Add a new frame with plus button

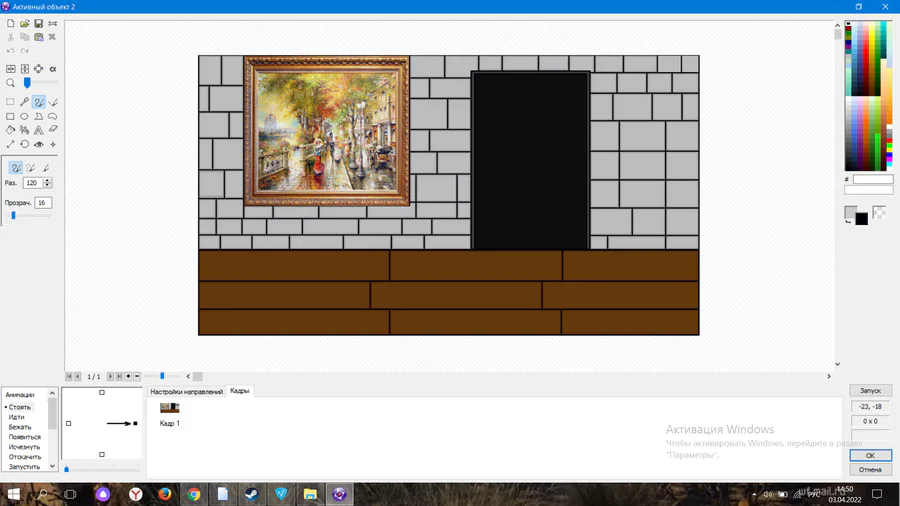[x=128, y=376]
